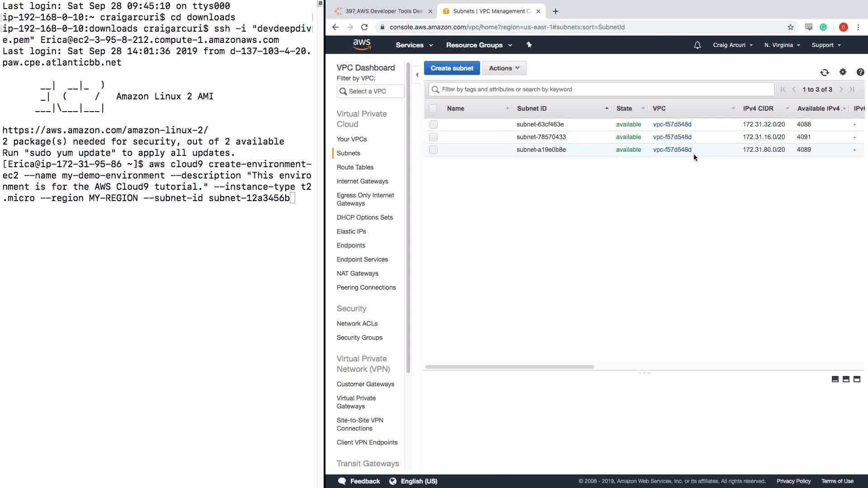868x488 pixels.
Task: Click the Create subnet button
Action: tap(452, 68)
